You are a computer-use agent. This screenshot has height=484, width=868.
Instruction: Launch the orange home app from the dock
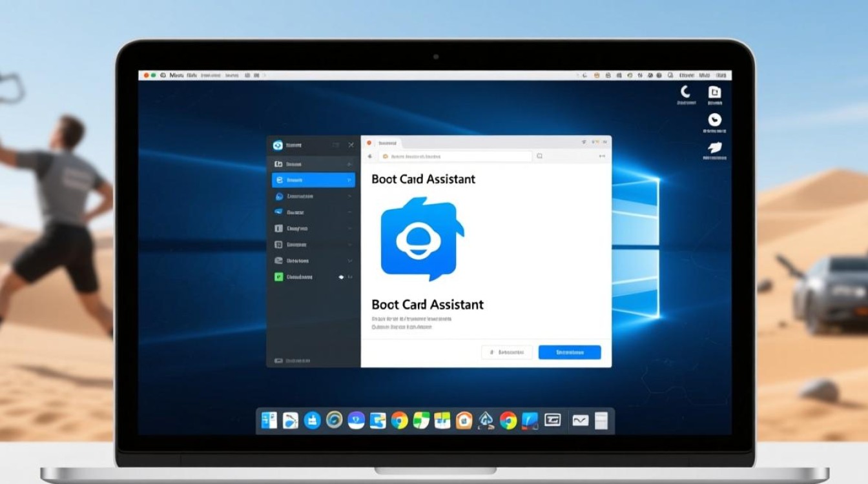464,421
